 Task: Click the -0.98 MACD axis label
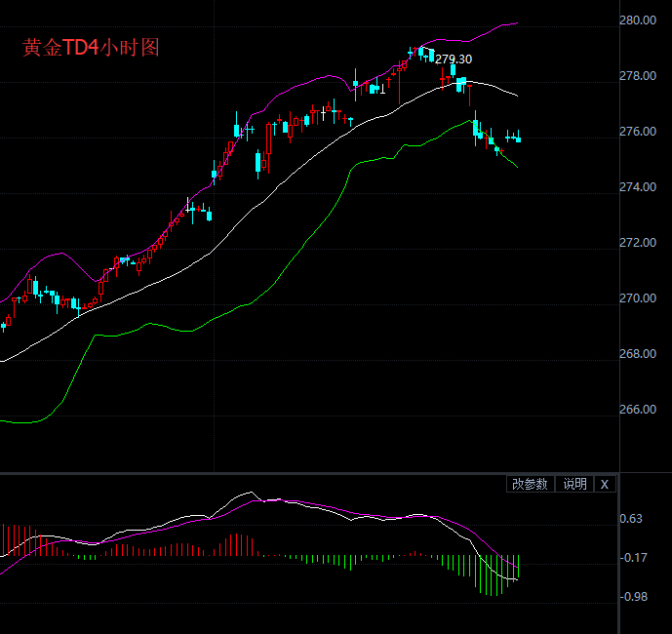click(x=634, y=596)
